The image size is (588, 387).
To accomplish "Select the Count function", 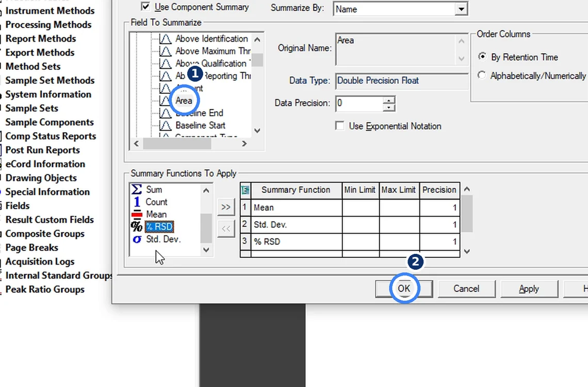I will pyautogui.click(x=156, y=202).
